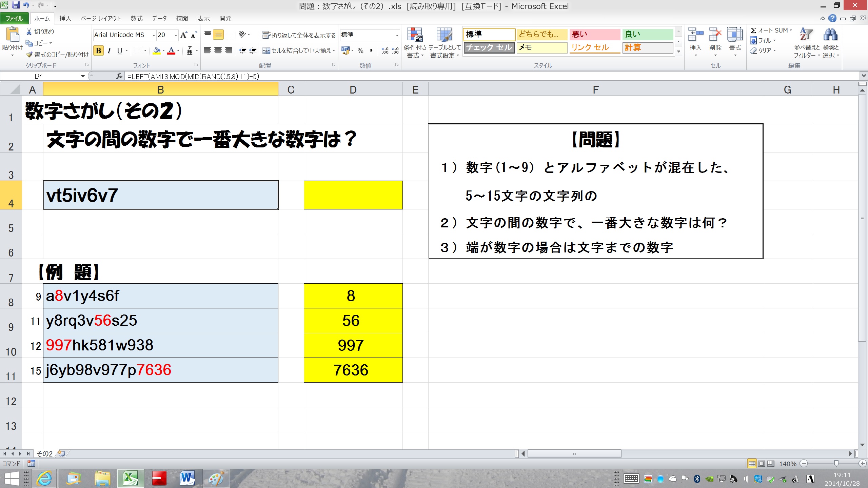This screenshot has height=488, width=868.
Task: Click the Merge and Center cells icon
Action: pos(267,51)
